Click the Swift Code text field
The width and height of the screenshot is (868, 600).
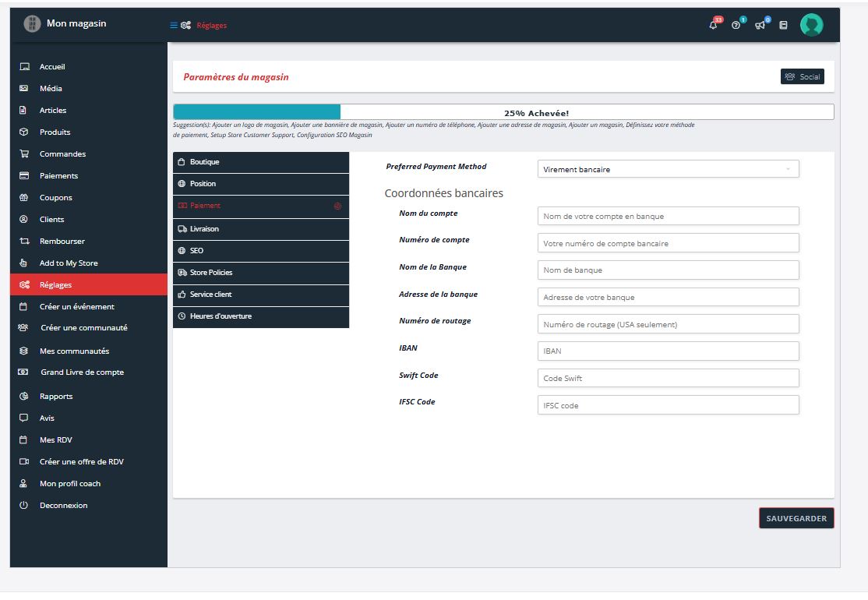668,378
